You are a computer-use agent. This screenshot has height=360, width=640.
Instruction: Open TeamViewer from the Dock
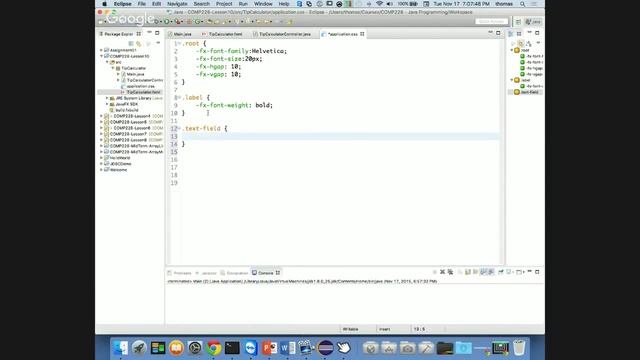pyautogui.click(x=251, y=348)
